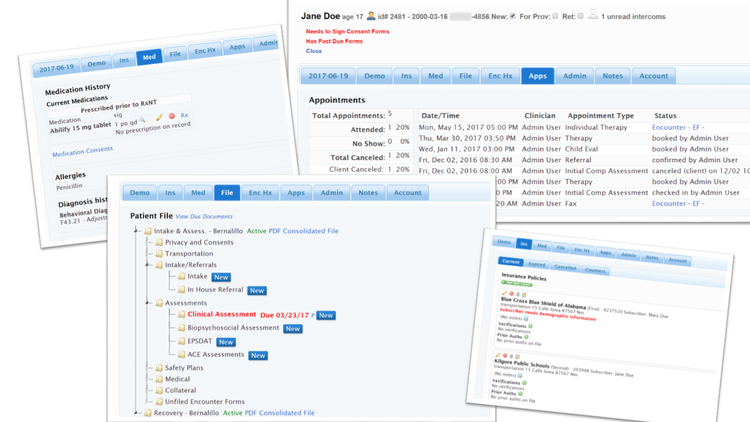
Task: Click the Clinical Assessment folder icon
Action: 181,315
